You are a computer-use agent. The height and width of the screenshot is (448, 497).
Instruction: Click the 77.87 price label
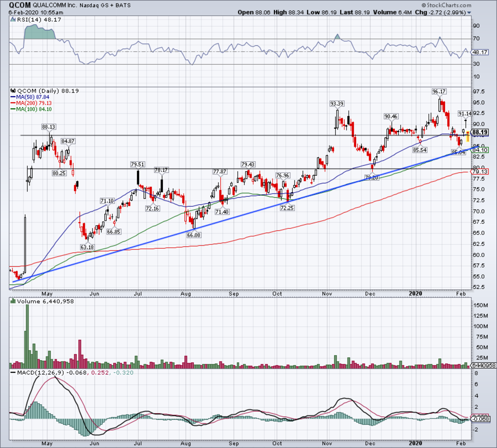(220, 172)
